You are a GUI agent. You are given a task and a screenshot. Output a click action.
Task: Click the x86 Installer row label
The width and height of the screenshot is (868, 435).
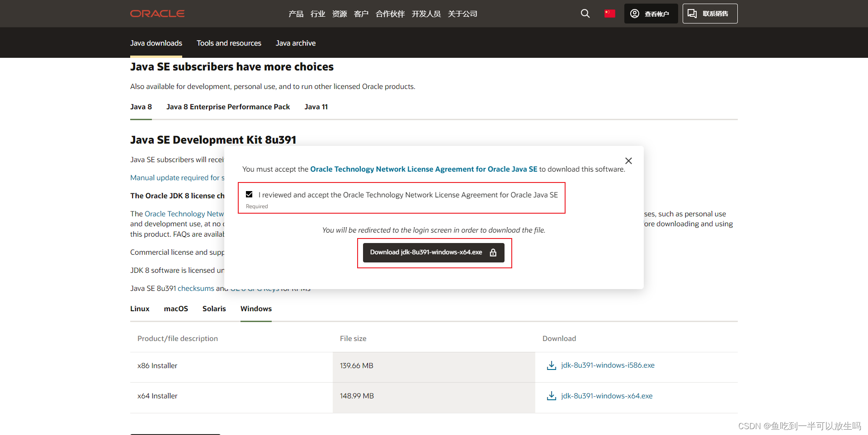pos(157,366)
